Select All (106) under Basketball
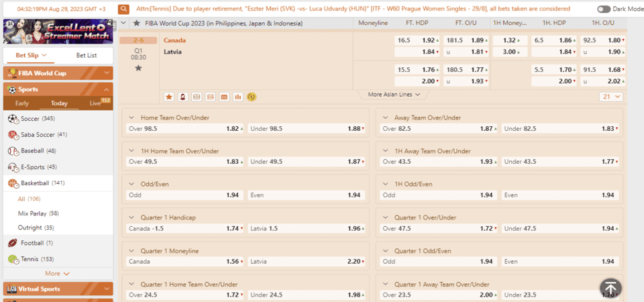Viewport: 644px width, 302px height. click(x=29, y=199)
